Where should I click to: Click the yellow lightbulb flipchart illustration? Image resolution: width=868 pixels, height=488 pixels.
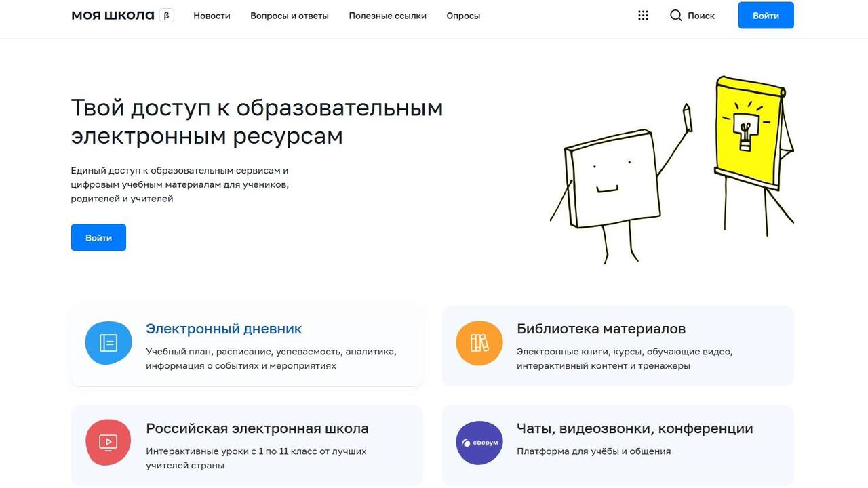point(754,156)
